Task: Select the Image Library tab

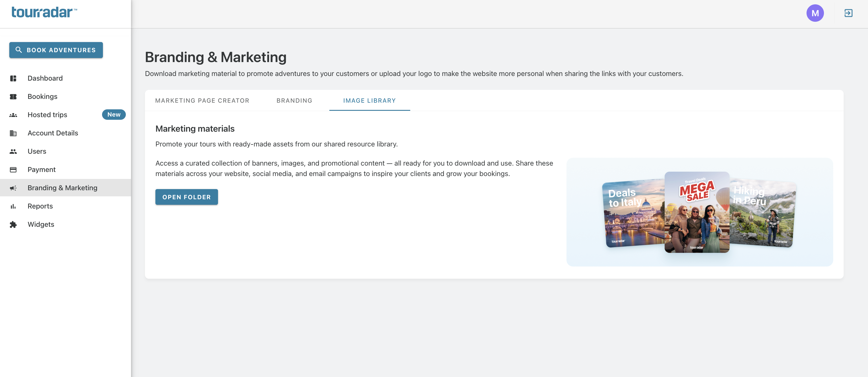Action: tap(369, 100)
